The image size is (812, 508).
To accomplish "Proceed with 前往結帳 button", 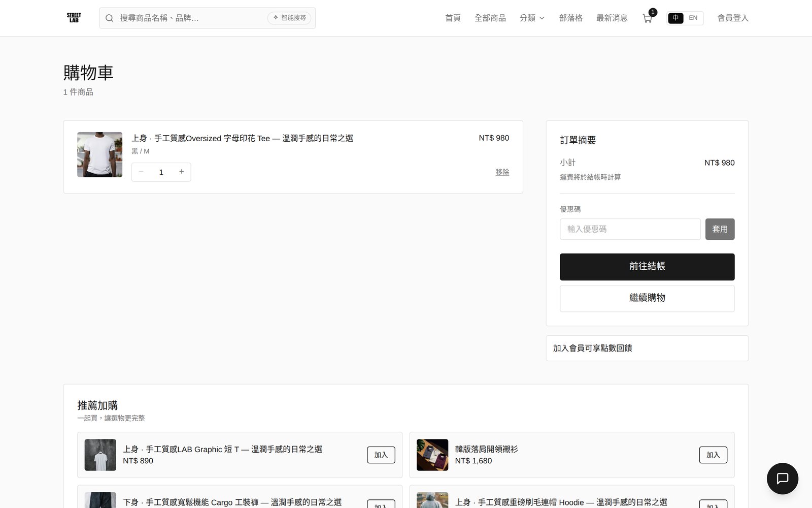I will (647, 267).
